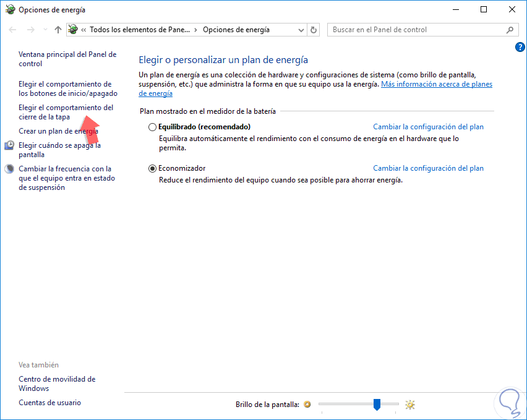This screenshot has width=527, height=420.
Task: Select the Economizador plan radio button
Action: click(x=153, y=168)
